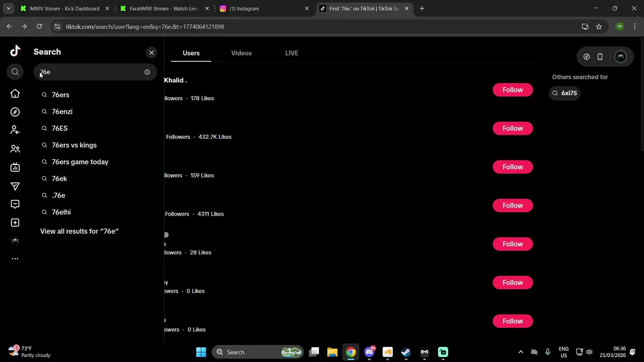Open the Chrome profile avatar "m"
Screen dimensions: 644x362
(619, 27)
